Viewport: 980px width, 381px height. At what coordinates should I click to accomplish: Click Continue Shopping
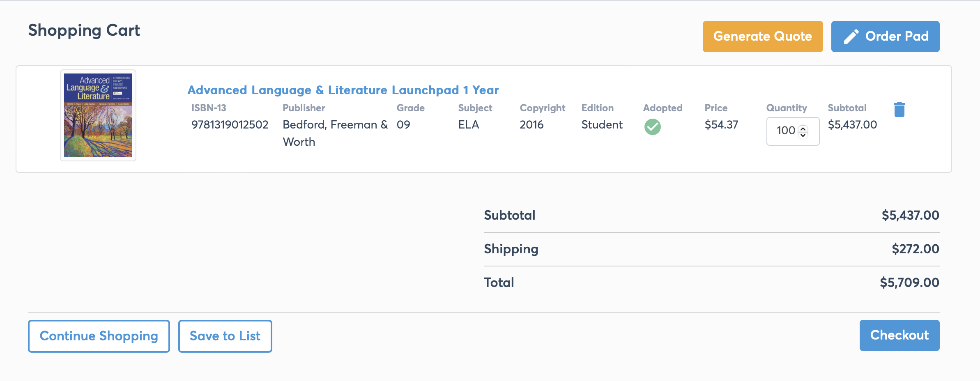pyautogui.click(x=99, y=336)
